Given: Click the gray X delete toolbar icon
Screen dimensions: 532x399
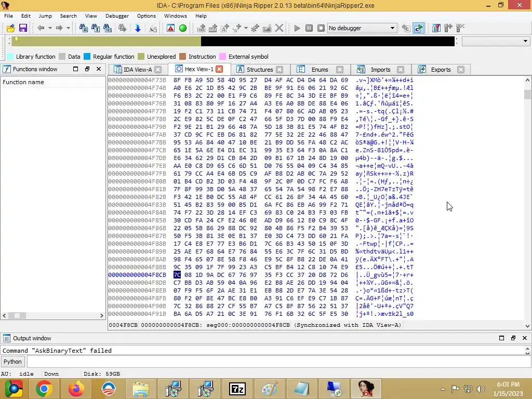Looking at the screenshot, I should tap(279, 28).
